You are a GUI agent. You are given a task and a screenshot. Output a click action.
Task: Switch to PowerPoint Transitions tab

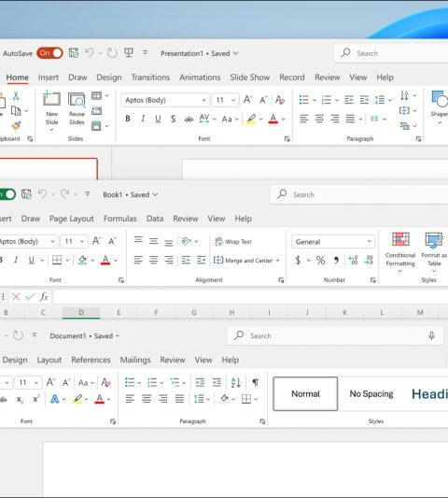[x=150, y=78]
